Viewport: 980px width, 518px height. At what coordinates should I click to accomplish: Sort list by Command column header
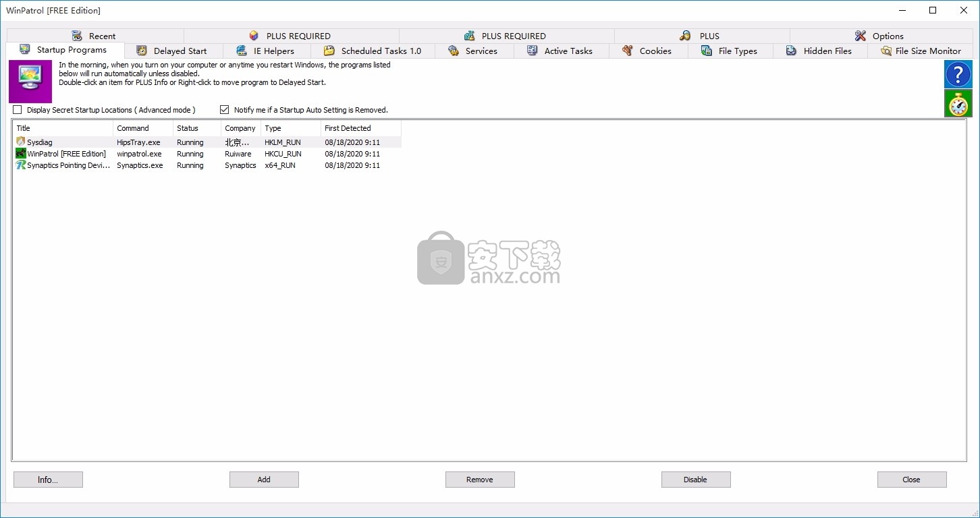coord(143,128)
